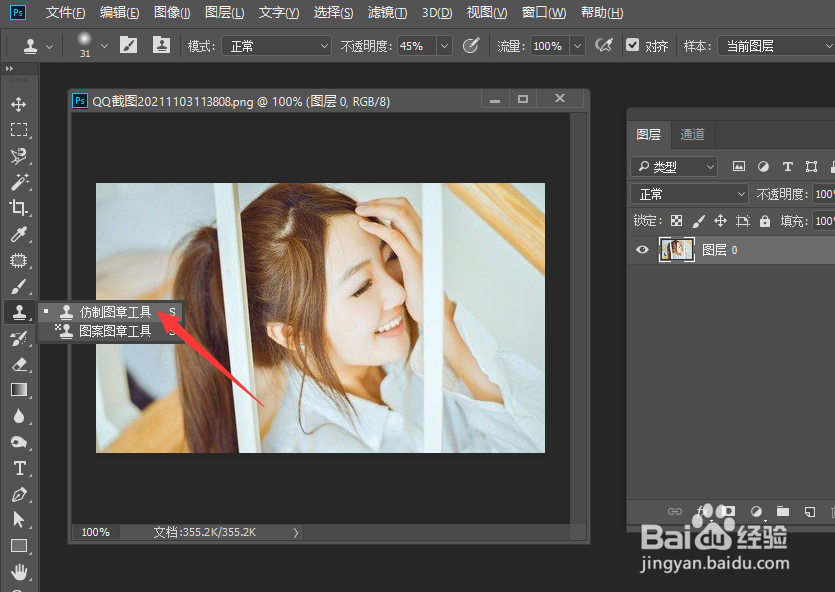835x592 pixels.
Task: Open the 编辑(E) menu
Action: (119, 13)
